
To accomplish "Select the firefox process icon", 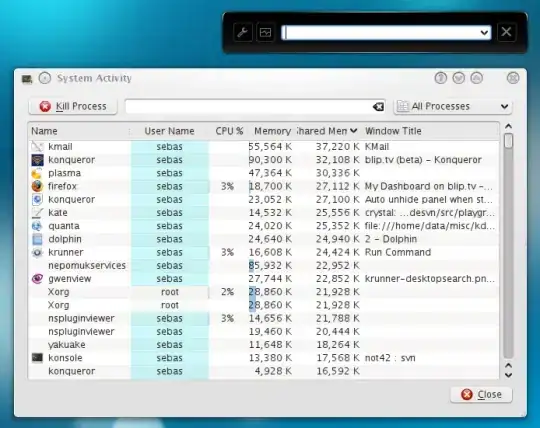I will point(37,186).
